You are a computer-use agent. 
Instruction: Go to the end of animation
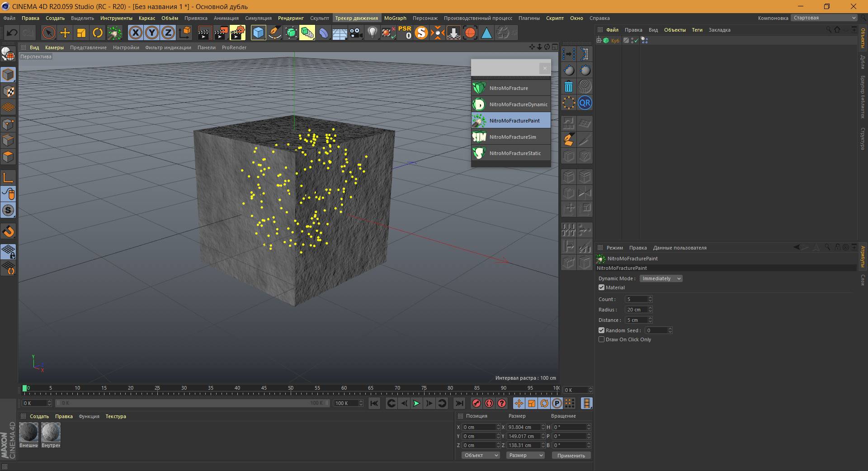(459, 403)
